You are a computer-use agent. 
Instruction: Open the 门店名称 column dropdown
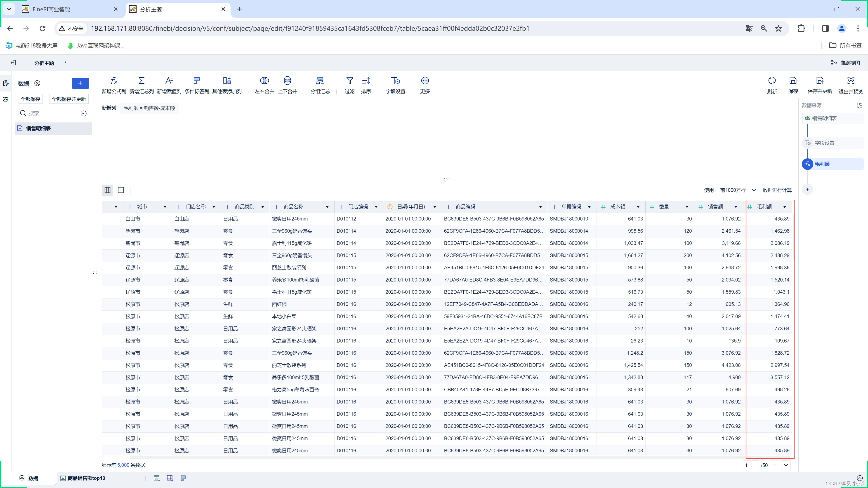click(214, 207)
